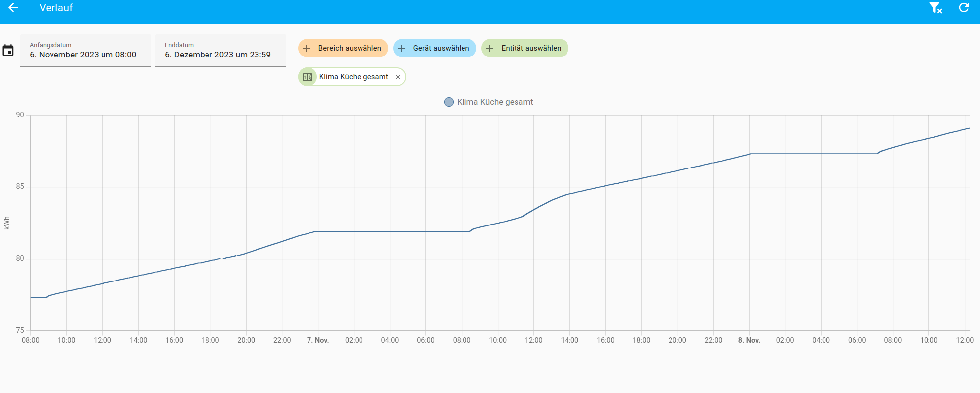Click the plus icon for Gerät auswählen

pyautogui.click(x=402, y=48)
